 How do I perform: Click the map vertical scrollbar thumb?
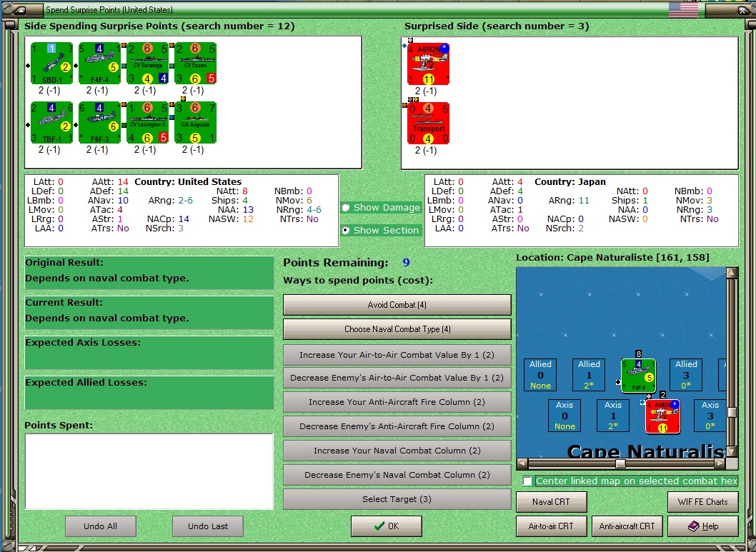[732, 412]
